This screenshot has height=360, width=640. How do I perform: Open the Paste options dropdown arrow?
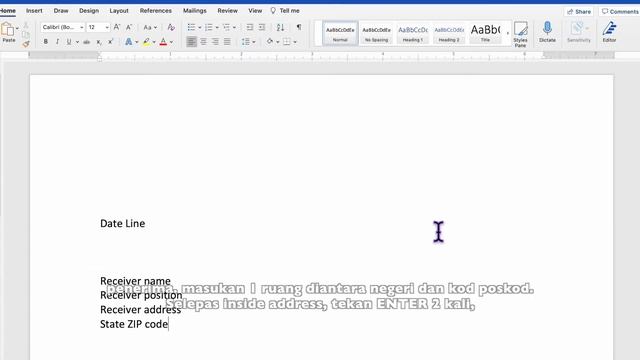(x=17, y=29)
